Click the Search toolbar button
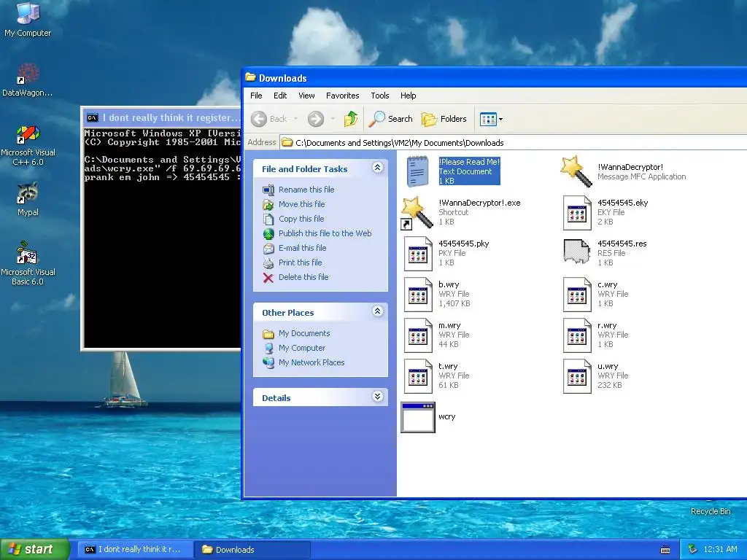Image resolution: width=747 pixels, height=560 pixels. [391, 119]
